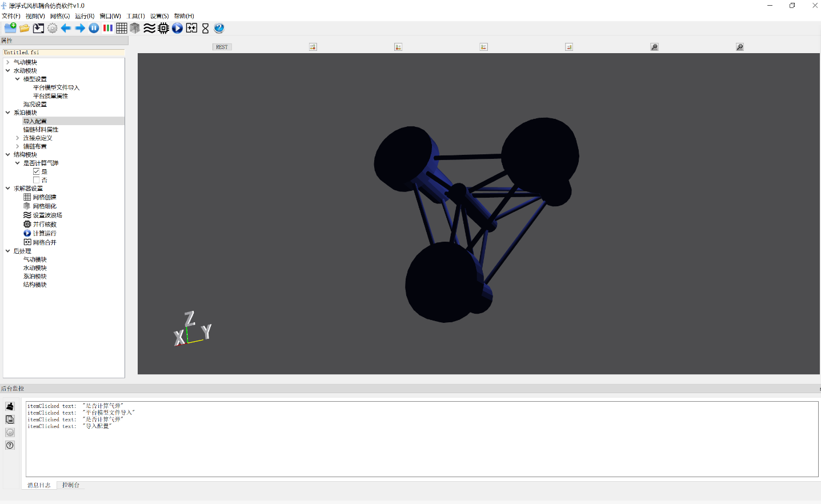The image size is (821, 504).
Task: Click the parallel cores chip icon
Action: [x=163, y=28]
